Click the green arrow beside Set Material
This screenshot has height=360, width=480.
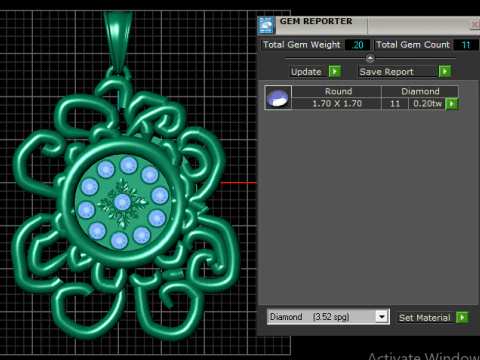coord(462,317)
